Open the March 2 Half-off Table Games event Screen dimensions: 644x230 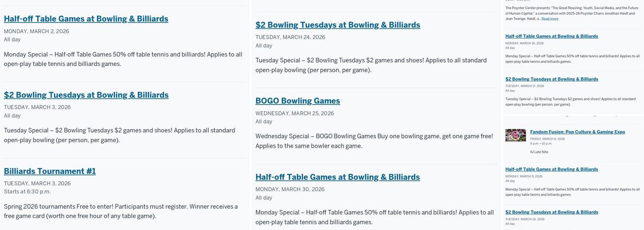click(86, 19)
